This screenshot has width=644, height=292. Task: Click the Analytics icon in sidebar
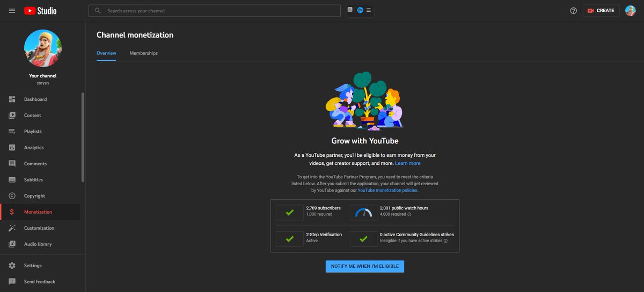12,148
